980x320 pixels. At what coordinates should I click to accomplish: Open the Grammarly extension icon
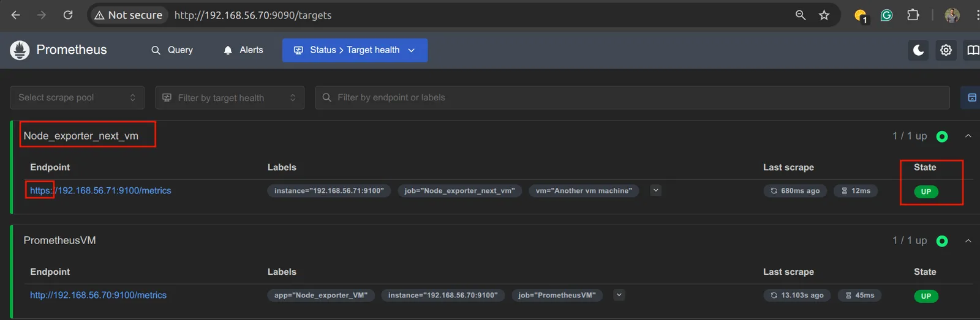(x=886, y=15)
